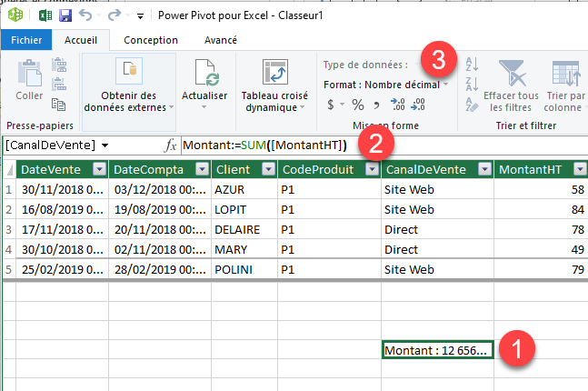
Task: Open the CodeProduit column filter
Action: (x=372, y=169)
